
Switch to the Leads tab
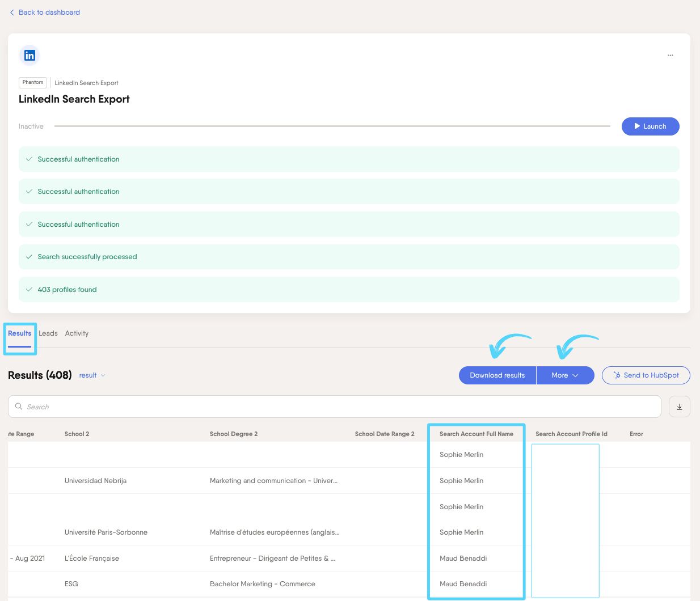coord(48,333)
